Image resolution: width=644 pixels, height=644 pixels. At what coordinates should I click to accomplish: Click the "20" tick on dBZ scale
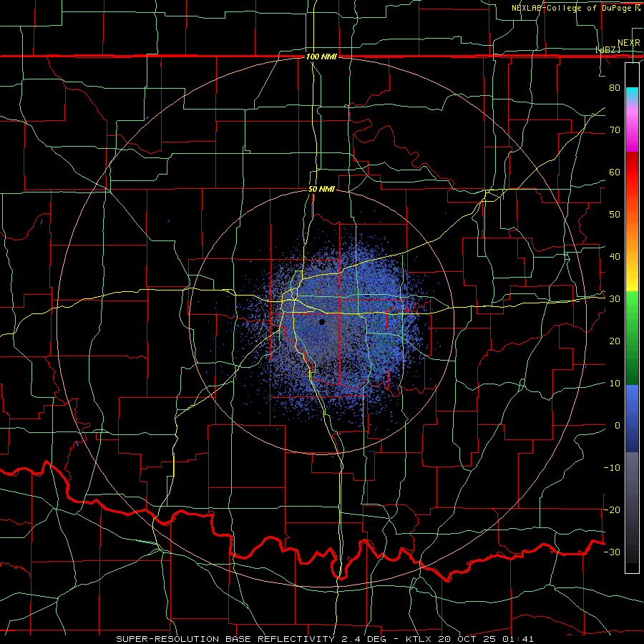615,341
